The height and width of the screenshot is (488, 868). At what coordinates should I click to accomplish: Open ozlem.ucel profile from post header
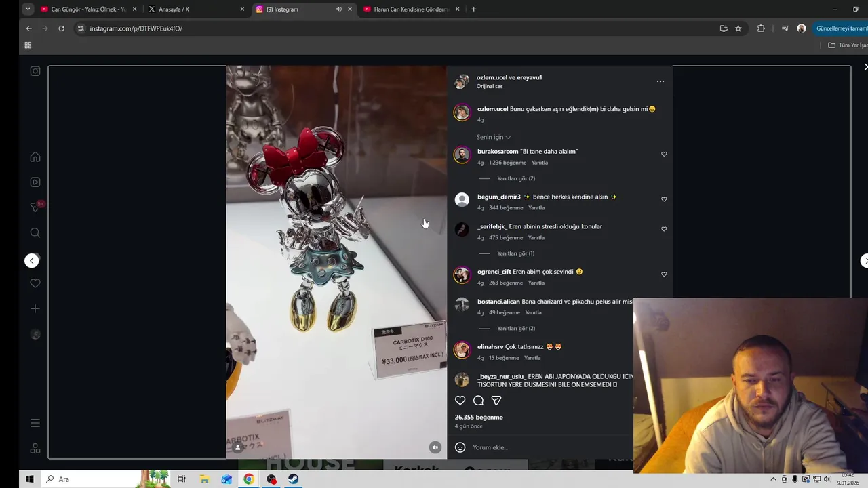(492, 77)
